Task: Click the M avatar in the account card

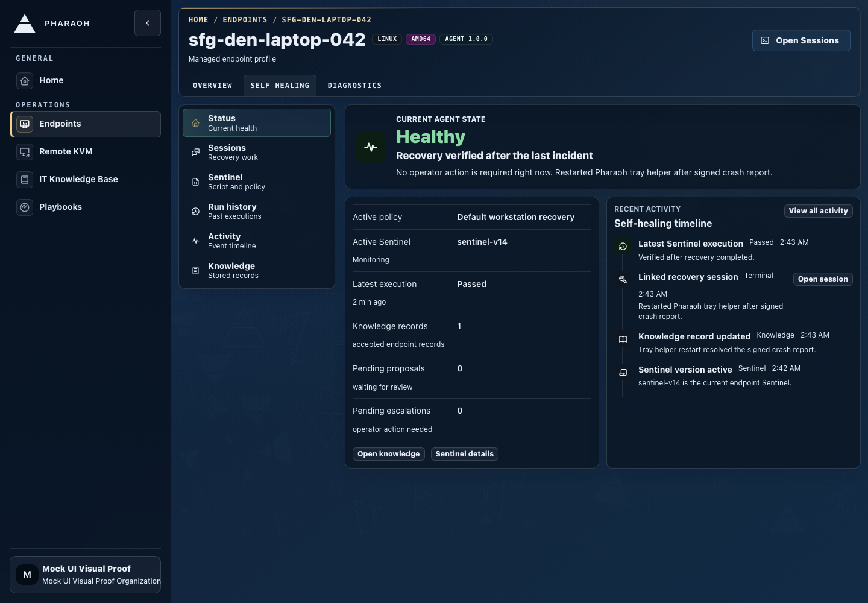Action: pyautogui.click(x=27, y=575)
